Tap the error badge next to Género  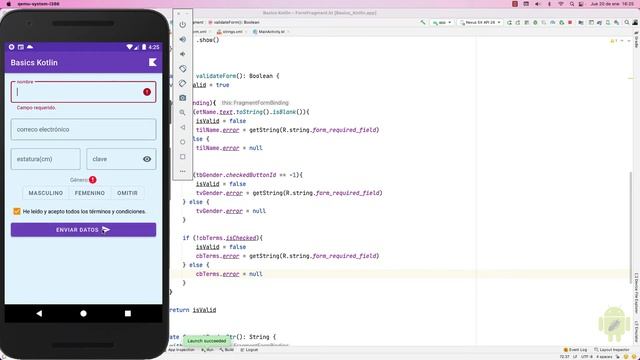point(93,180)
